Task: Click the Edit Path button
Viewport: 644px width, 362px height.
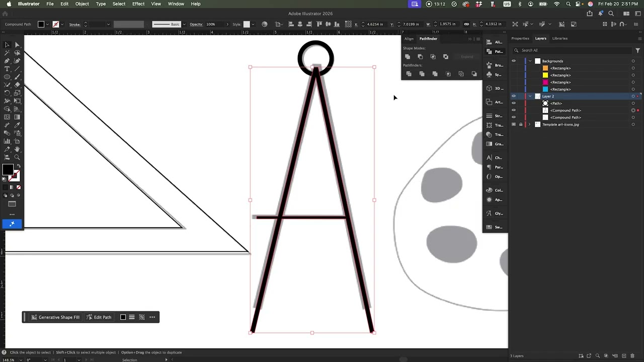Action: pos(99,317)
